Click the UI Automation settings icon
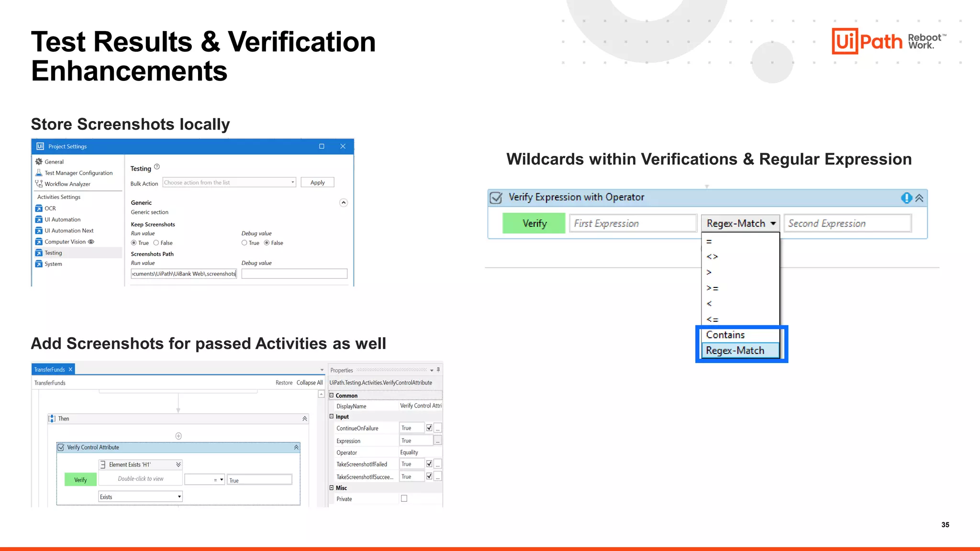Image resolution: width=980 pixels, height=551 pixels. coord(39,220)
